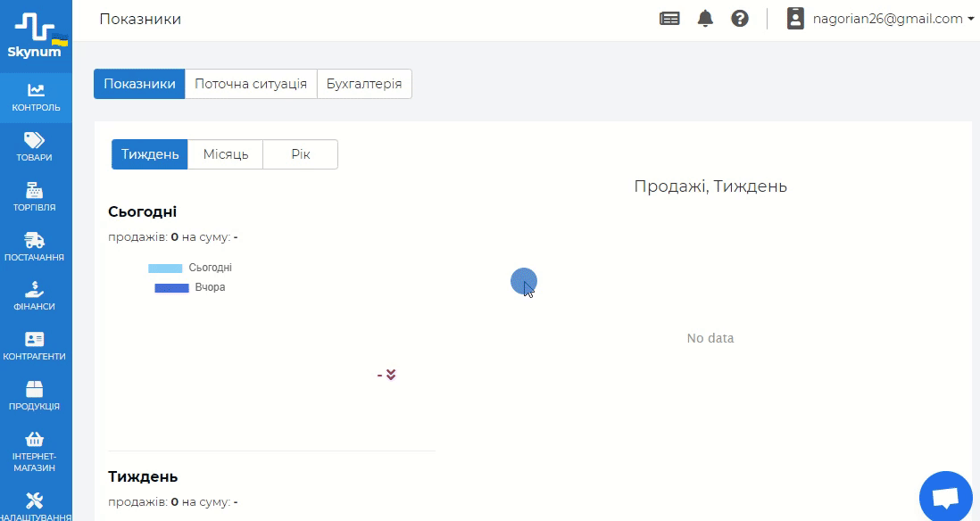Toggle the Сьогодні legend color swatch
980x521 pixels.
pos(165,268)
